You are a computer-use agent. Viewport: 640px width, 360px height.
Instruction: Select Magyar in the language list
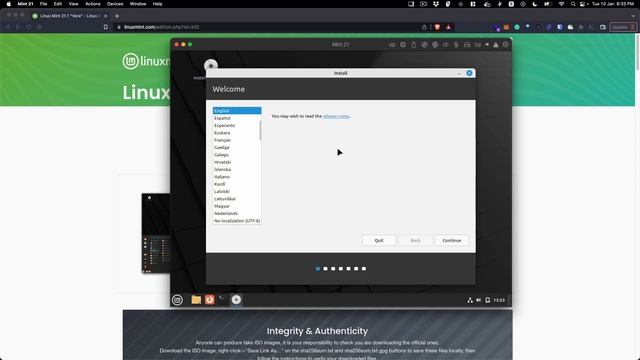pyautogui.click(x=236, y=206)
